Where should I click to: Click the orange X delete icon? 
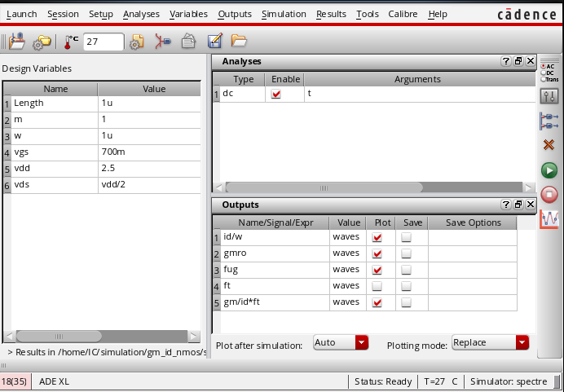coord(549,145)
